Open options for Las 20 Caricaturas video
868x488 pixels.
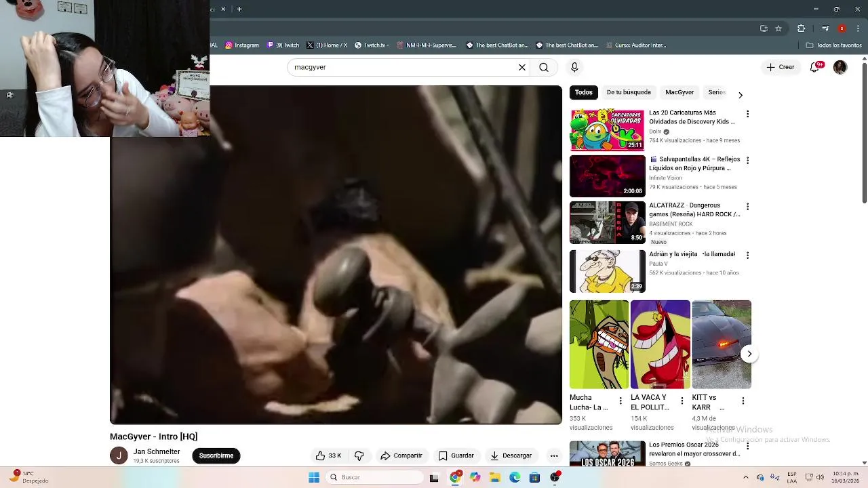click(747, 114)
